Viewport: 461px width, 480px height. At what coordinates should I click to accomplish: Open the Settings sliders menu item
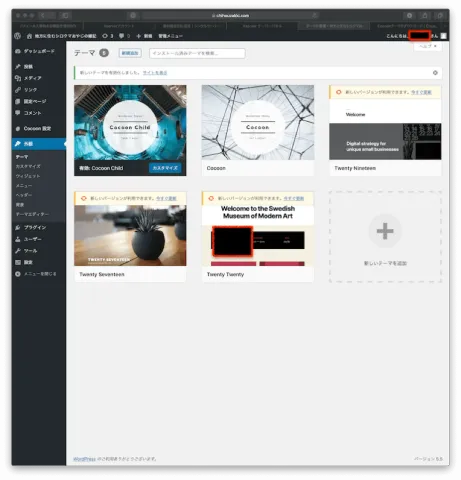39,262
